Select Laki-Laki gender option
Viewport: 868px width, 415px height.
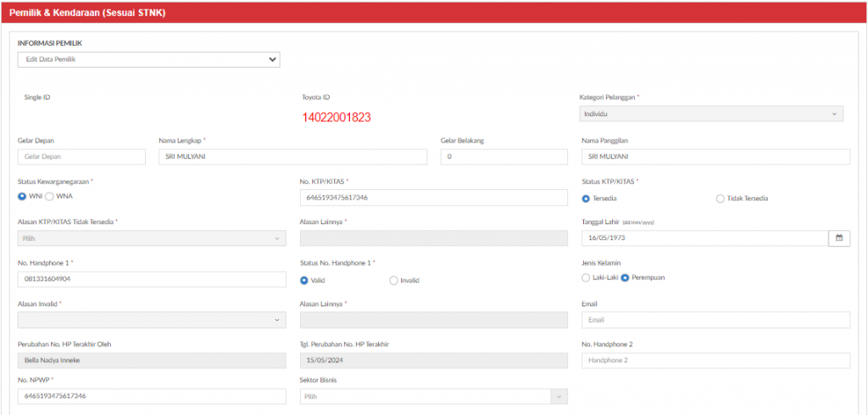586,278
